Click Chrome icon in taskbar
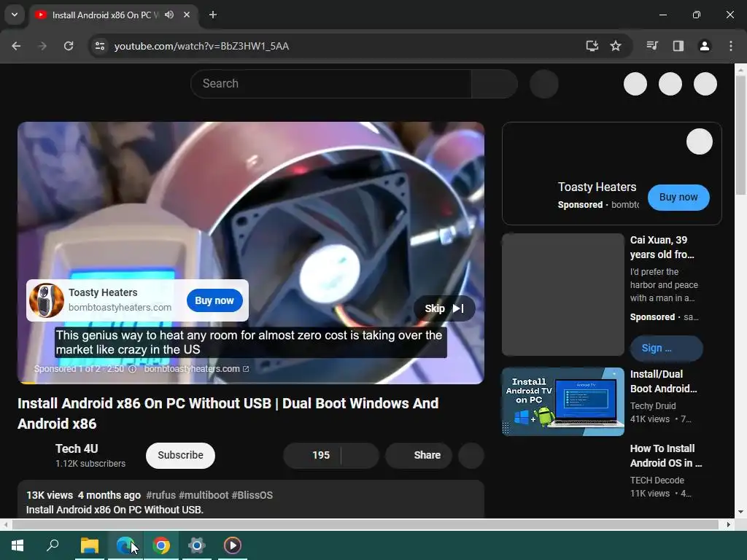The height and width of the screenshot is (560, 747). point(161,545)
